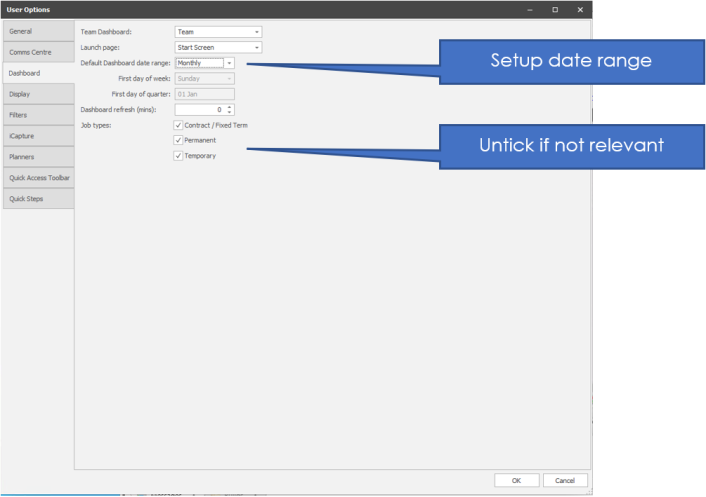Viewport: 706px width, 497px height.
Task: Go to the iCapture tab
Action: [37, 136]
